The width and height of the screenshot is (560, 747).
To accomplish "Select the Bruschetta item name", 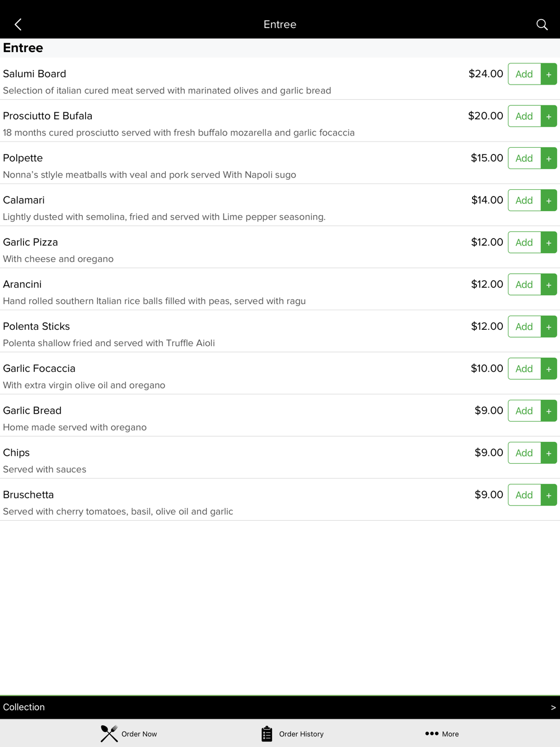I will [29, 494].
